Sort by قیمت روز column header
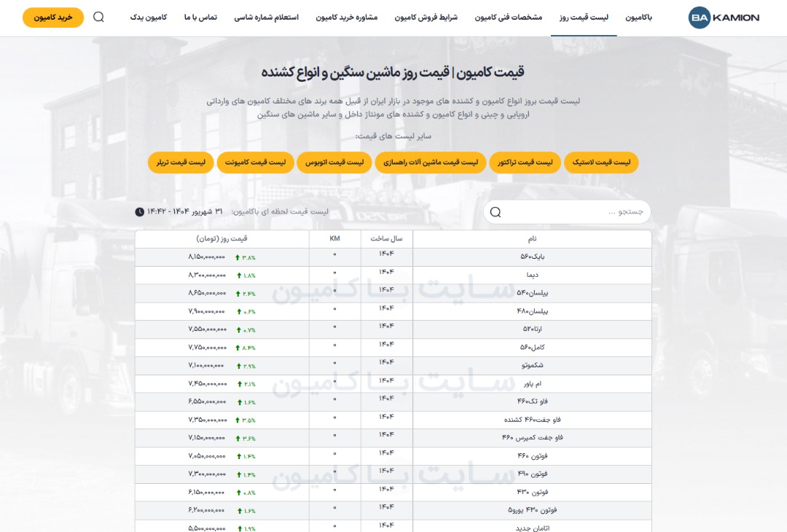The width and height of the screenshot is (787, 532). pos(222,239)
